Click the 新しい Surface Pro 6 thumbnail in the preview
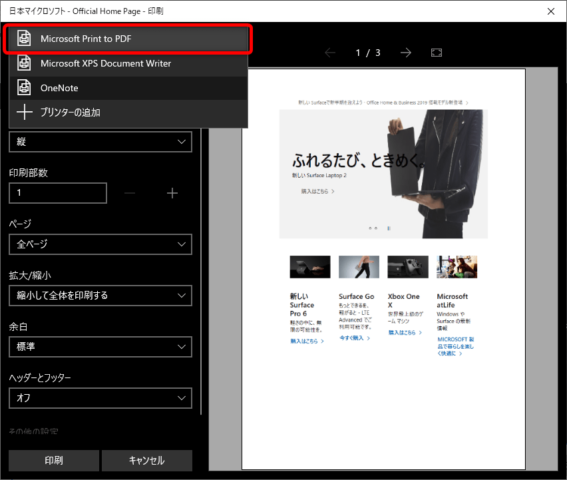 coord(310,267)
